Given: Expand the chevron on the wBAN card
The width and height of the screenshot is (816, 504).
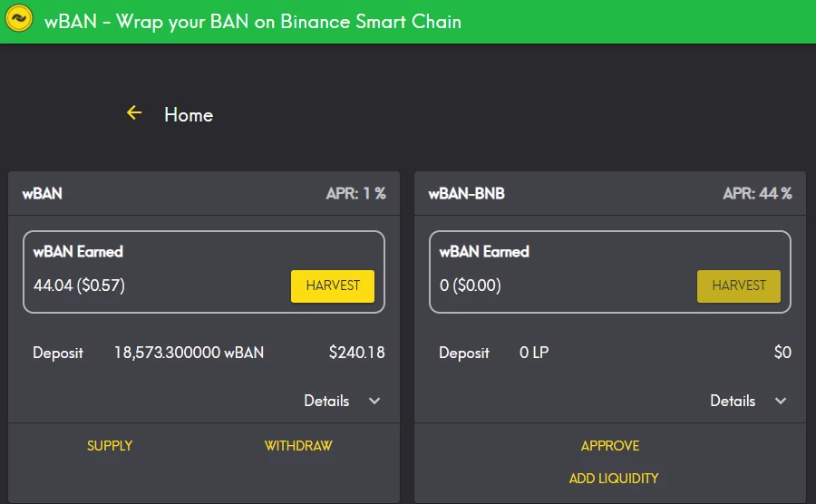Looking at the screenshot, I should click(374, 401).
